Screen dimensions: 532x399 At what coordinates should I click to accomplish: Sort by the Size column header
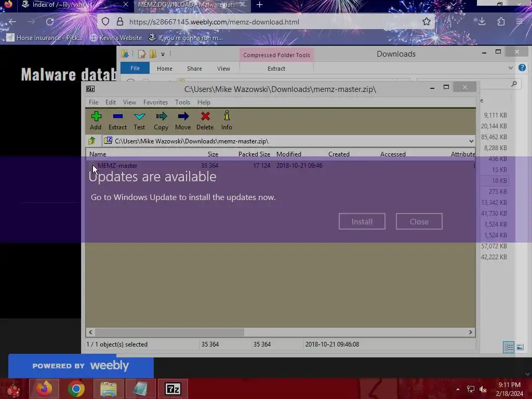pos(212,154)
